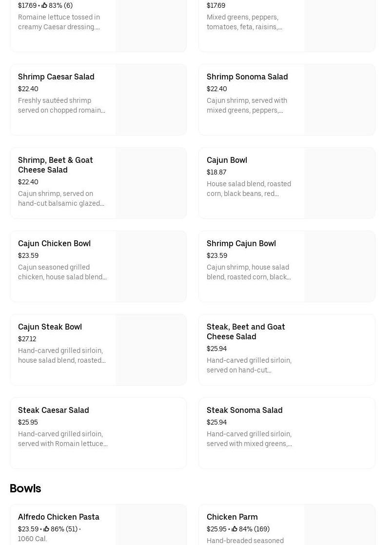
Task: Click thumbs-up rating icon on Chicken Parm
Action: pyautogui.click(x=235, y=529)
